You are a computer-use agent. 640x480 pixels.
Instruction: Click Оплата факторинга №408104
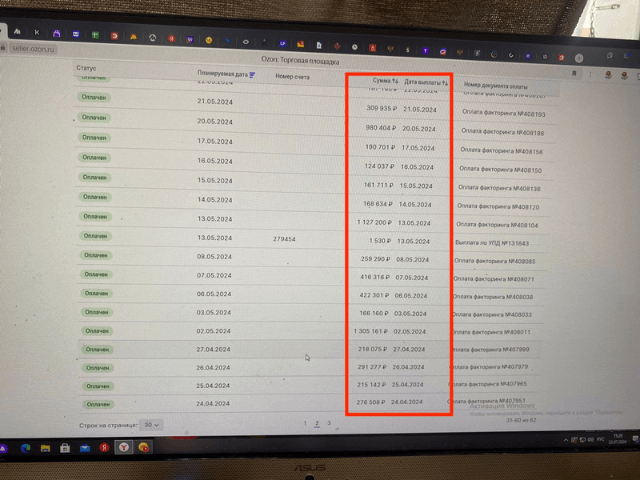[x=497, y=224]
